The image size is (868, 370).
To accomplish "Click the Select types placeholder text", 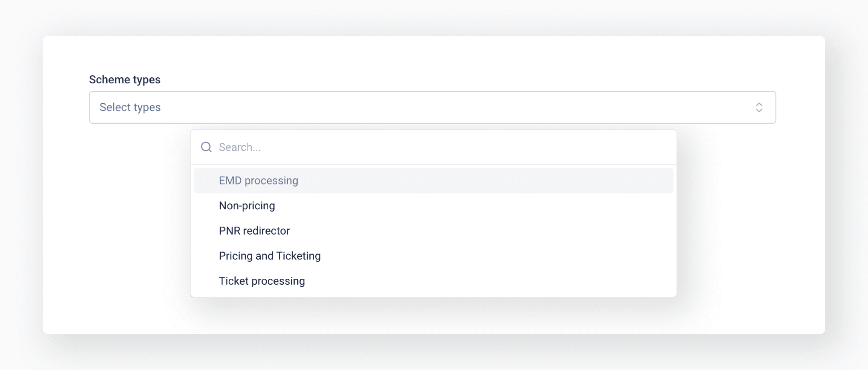I will coord(130,107).
